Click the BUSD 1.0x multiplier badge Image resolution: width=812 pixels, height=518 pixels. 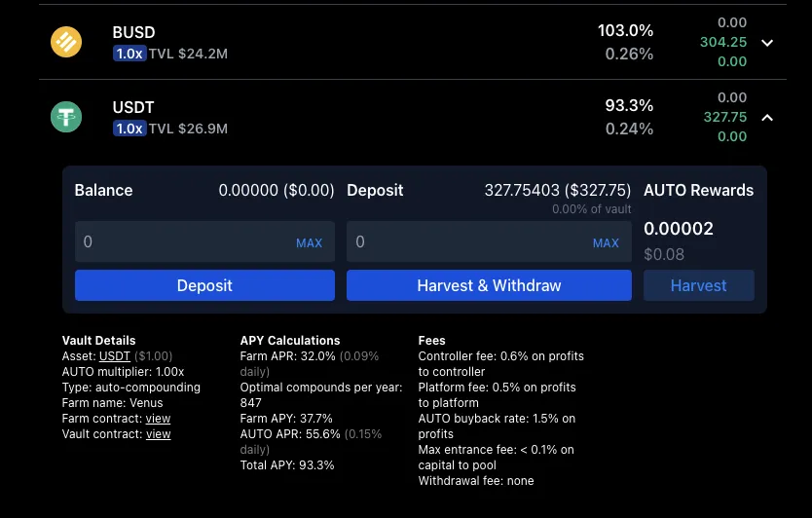[129, 54]
